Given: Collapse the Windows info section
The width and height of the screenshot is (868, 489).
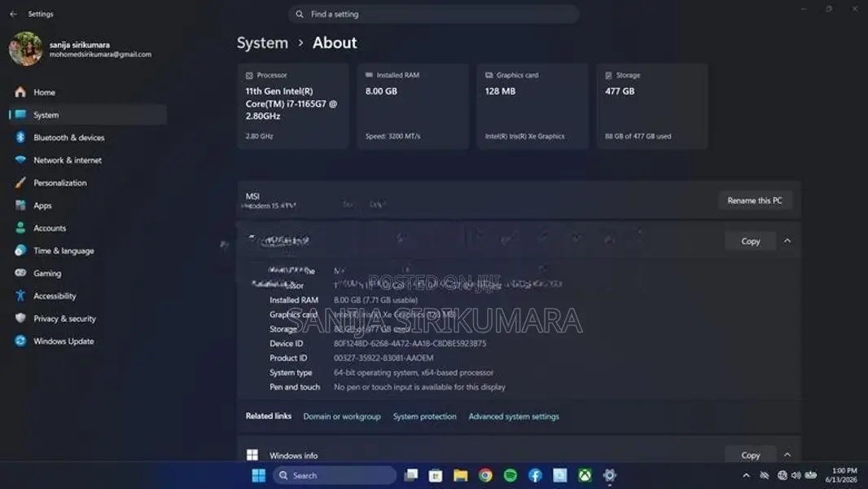Looking at the screenshot, I should [x=787, y=455].
